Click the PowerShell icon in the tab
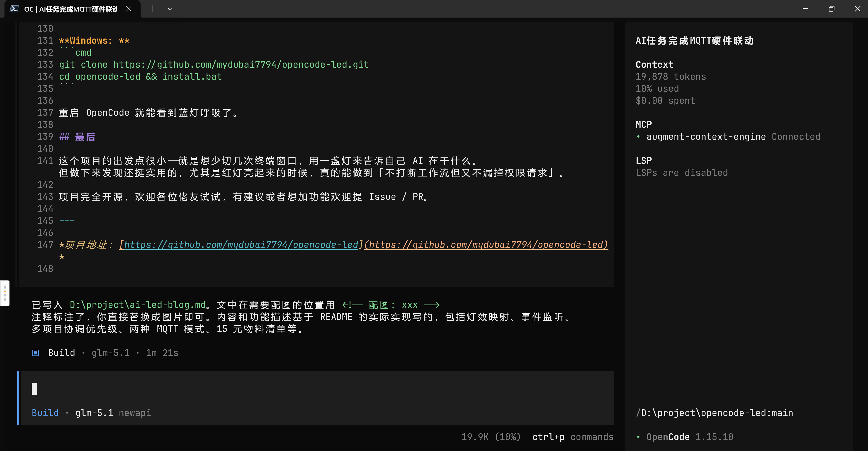Viewport: 868px width, 451px height. point(14,9)
